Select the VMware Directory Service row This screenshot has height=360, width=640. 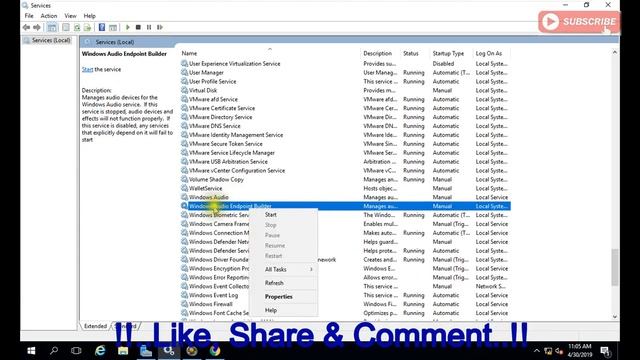tap(345, 117)
